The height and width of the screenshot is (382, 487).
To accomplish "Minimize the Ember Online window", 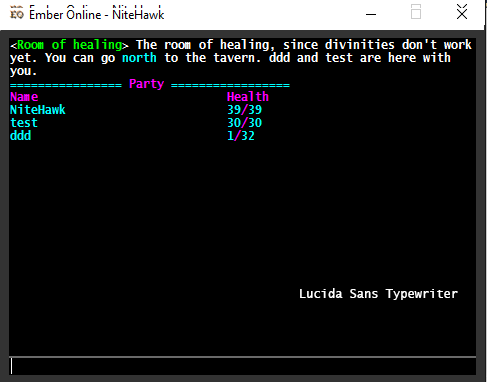I will [371, 14].
